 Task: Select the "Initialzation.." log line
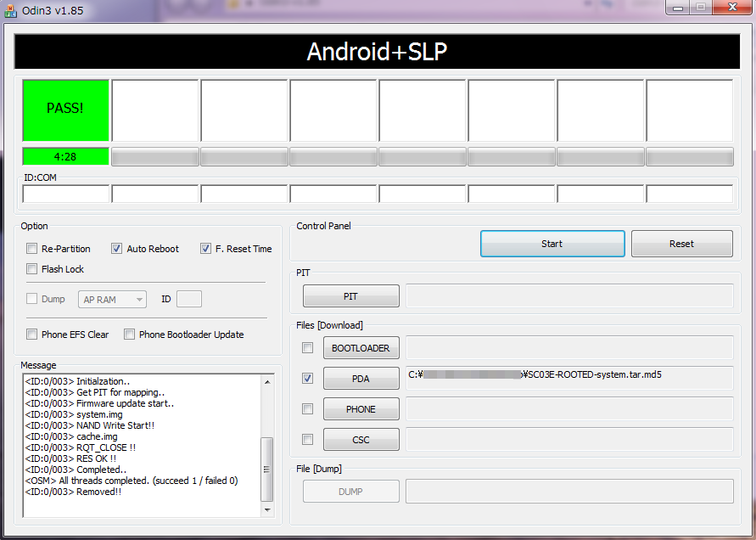pyautogui.click(x=77, y=381)
